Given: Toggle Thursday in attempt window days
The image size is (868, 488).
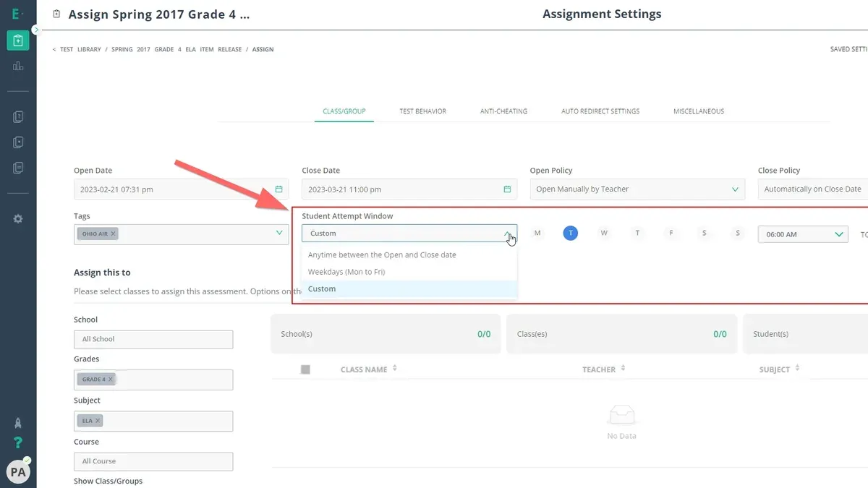Looking at the screenshot, I should pos(637,233).
